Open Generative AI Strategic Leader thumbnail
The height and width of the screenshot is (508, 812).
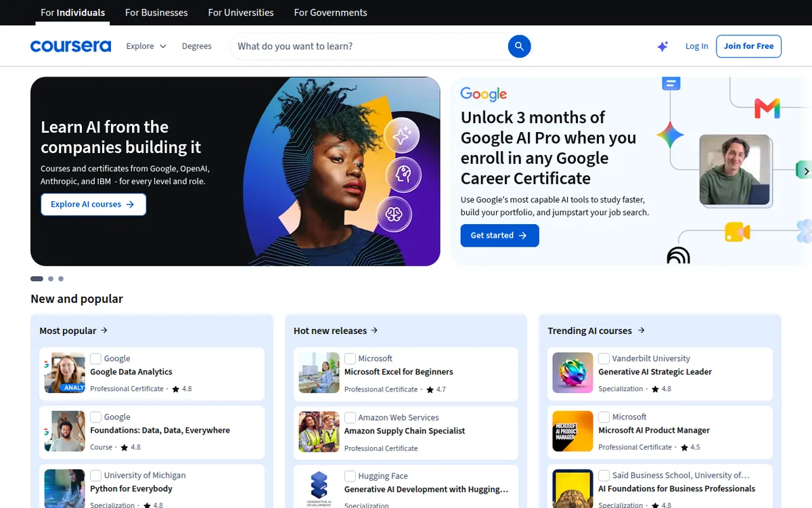tap(572, 373)
